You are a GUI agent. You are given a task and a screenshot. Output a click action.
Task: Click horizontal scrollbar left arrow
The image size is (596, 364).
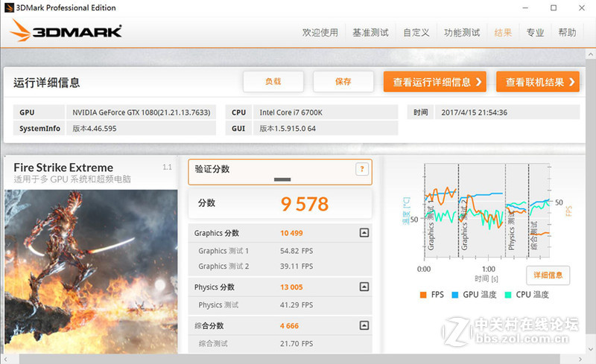[5, 359]
